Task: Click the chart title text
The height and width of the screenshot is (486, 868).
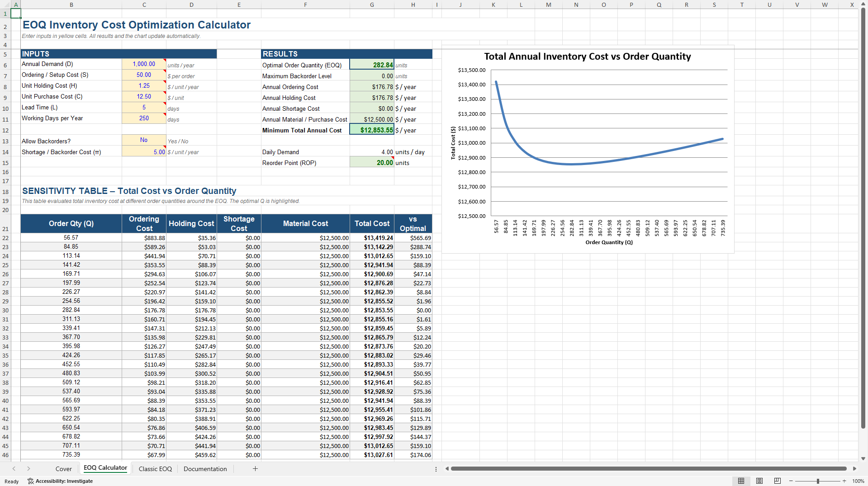Action: (588, 57)
